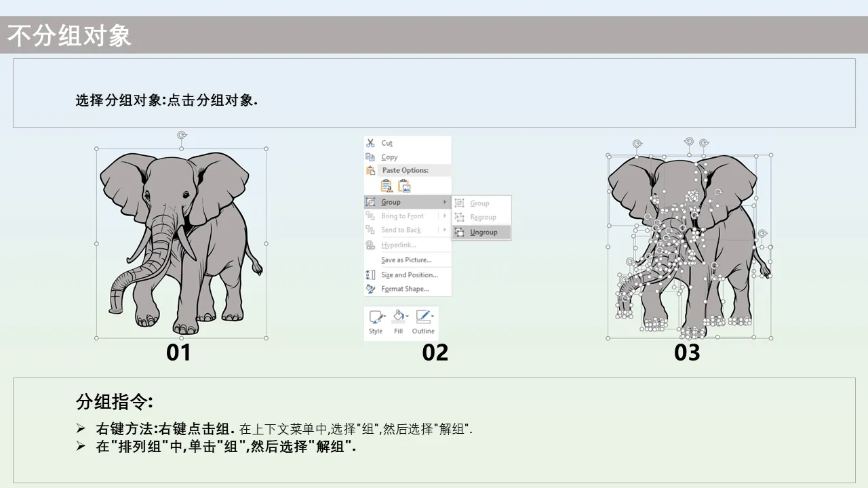Screen dimensions: 868x488
Task: Select the Keep Source Formatting paste icon
Action: [387, 186]
